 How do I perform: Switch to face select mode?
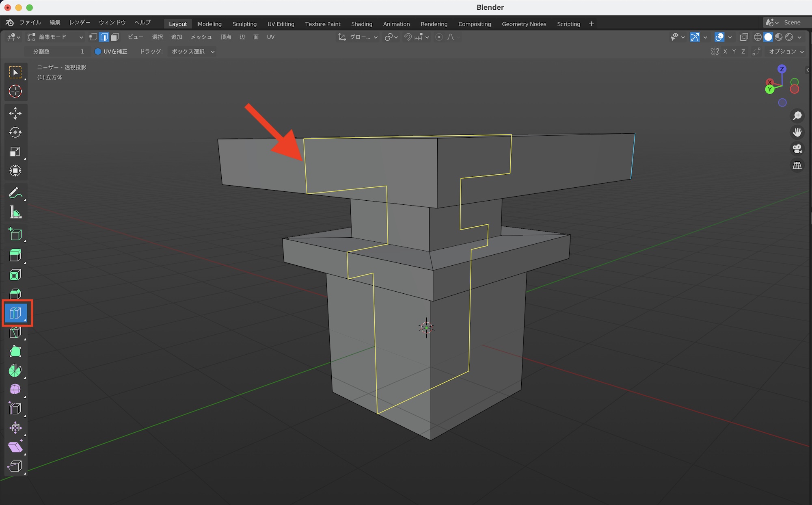[x=115, y=37]
